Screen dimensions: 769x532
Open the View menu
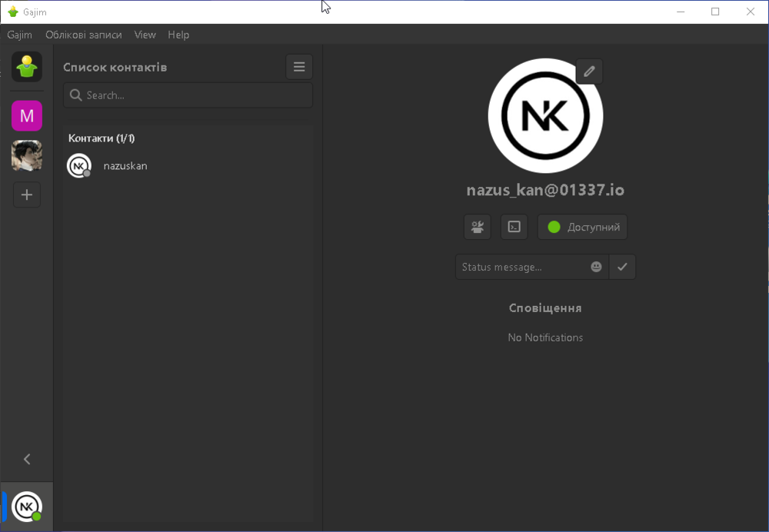coord(145,35)
